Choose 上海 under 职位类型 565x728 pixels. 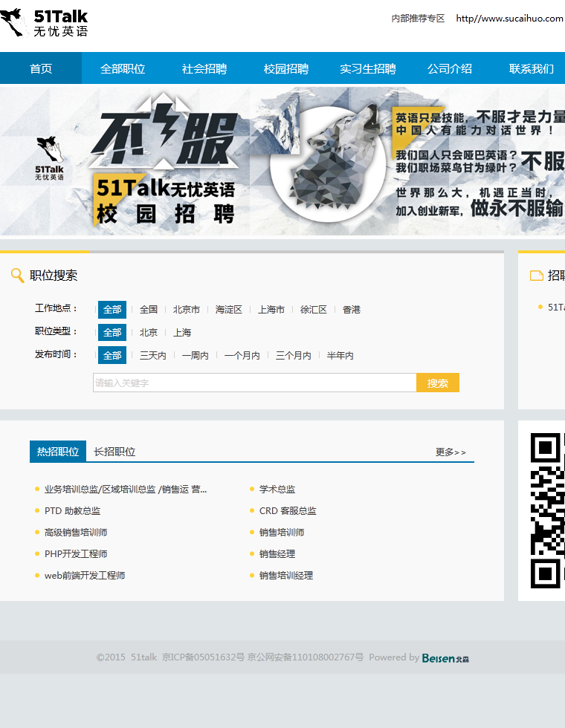pos(182,333)
